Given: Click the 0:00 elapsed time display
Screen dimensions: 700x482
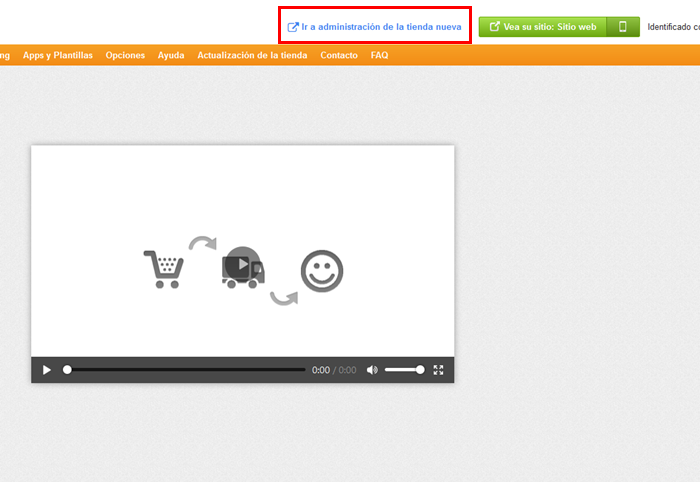Looking at the screenshot, I should click(x=321, y=370).
